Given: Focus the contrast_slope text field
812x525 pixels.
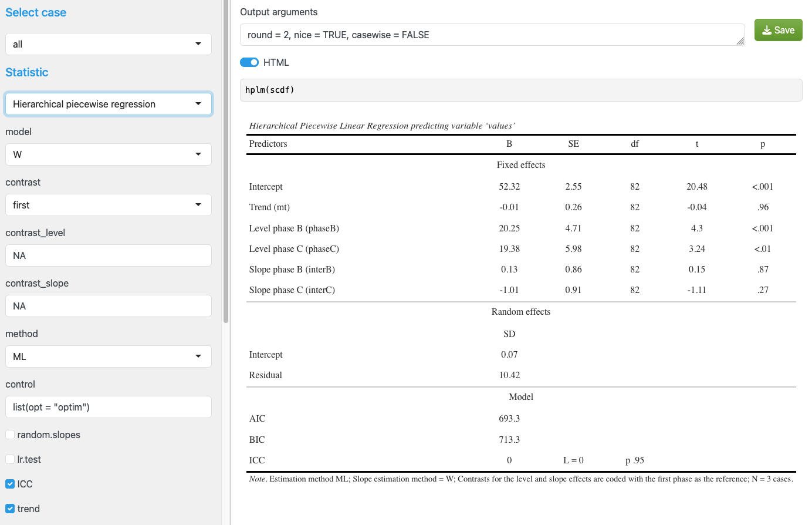Looking at the screenshot, I should coord(108,306).
